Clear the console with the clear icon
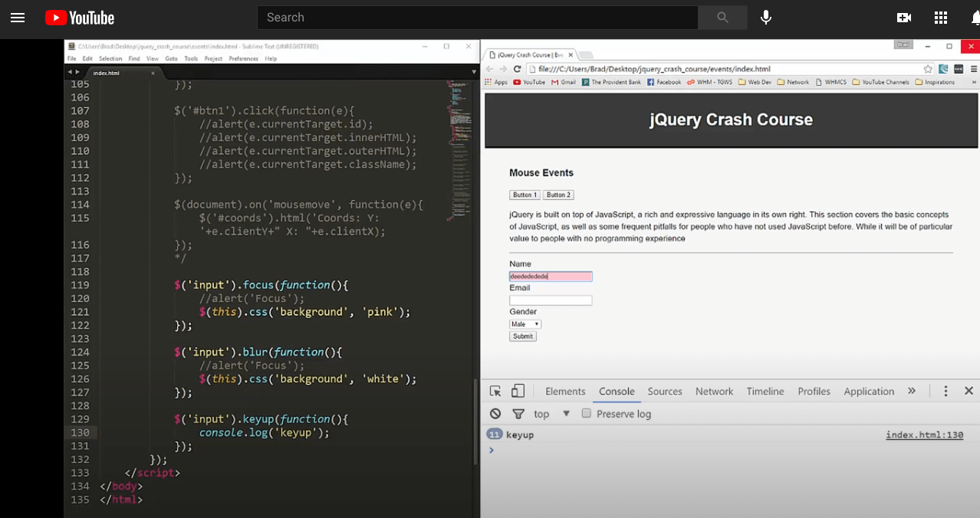This screenshot has width=980, height=518. (x=495, y=414)
